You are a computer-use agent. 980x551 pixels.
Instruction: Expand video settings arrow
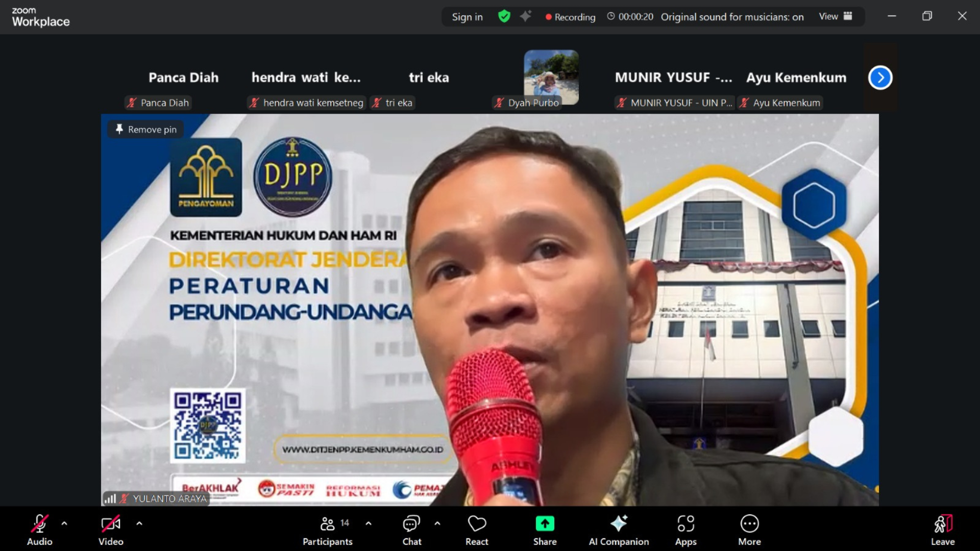pyautogui.click(x=139, y=523)
